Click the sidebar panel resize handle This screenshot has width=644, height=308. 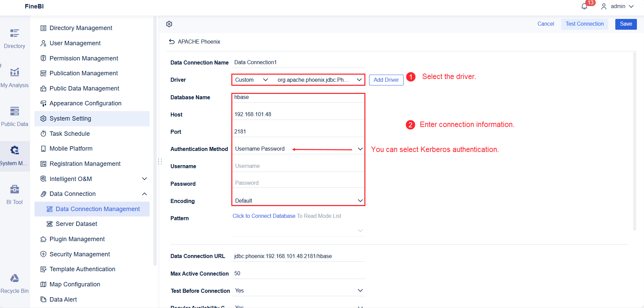click(x=160, y=161)
